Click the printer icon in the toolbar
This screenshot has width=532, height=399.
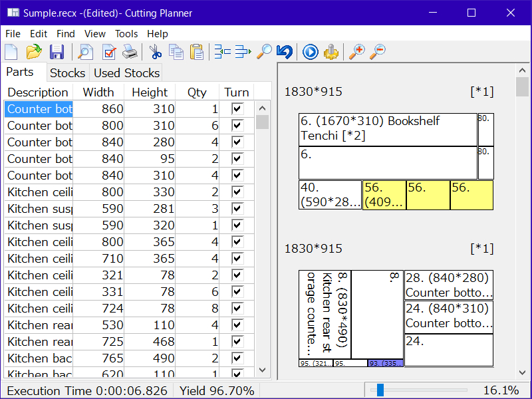(130, 52)
